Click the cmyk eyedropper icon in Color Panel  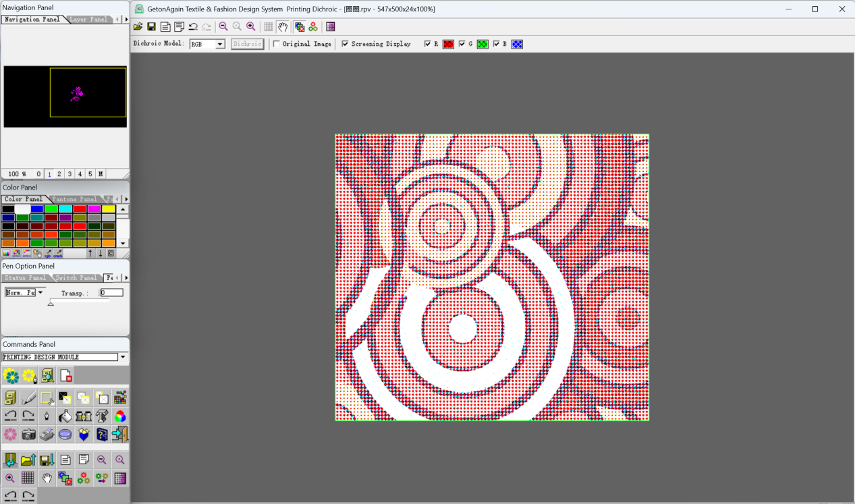click(58, 254)
